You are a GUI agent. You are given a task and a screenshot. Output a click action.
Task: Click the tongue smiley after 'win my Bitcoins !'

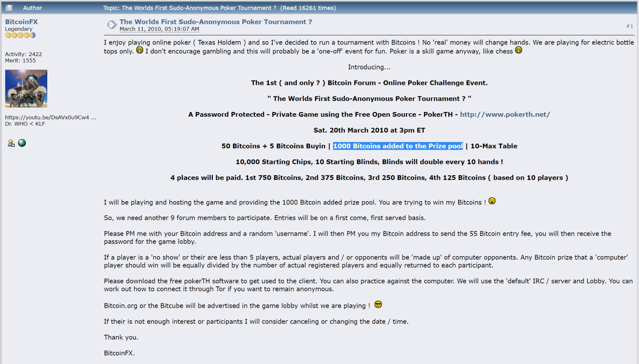click(492, 201)
